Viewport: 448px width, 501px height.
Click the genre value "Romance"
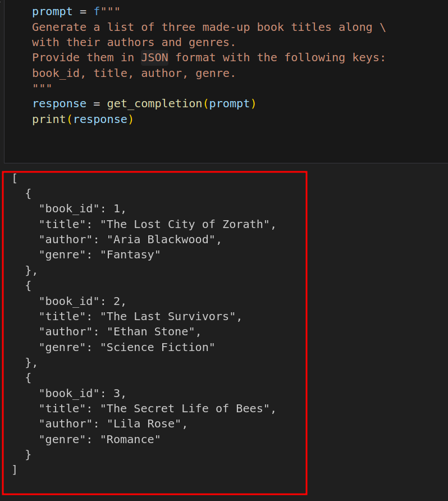pyautogui.click(x=130, y=440)
